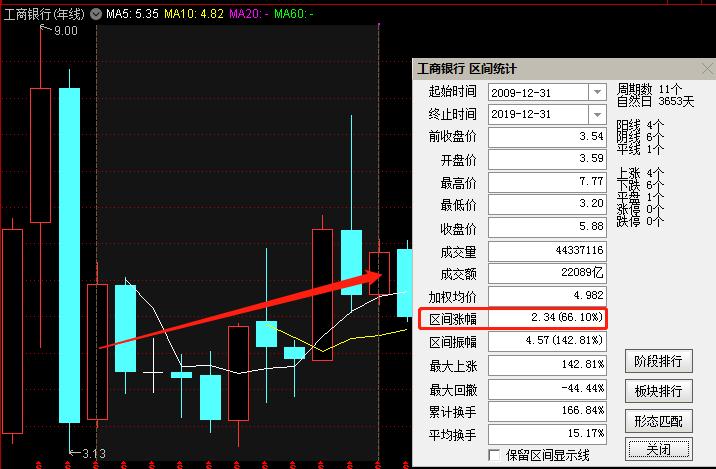Click the 下跌 6个 count
716x469 pixels.
[640, 185]
